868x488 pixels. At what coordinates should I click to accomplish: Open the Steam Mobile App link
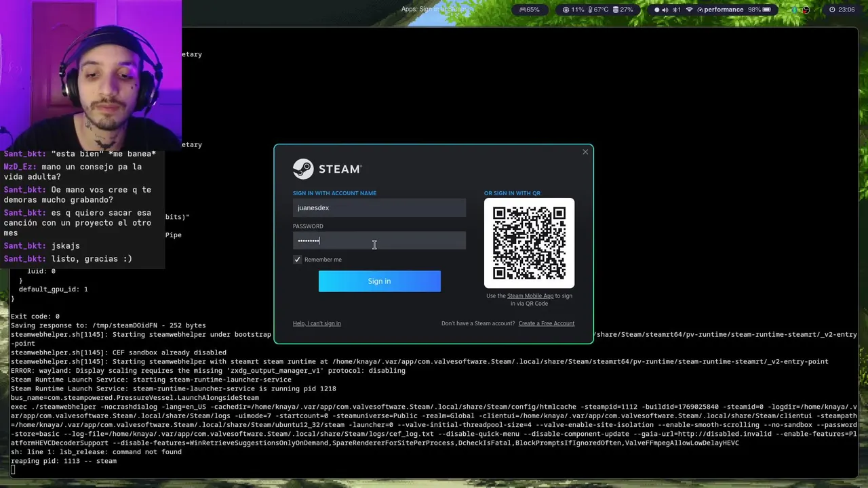(530, 296)
